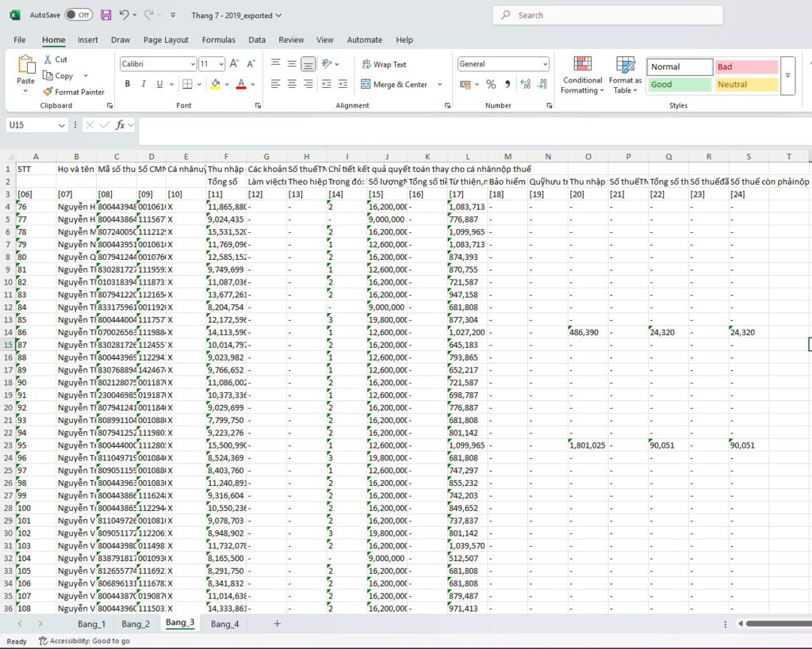Expand the cell Styles gallery
This screenshot has width=812, height=649.
[x=787, y=76]
